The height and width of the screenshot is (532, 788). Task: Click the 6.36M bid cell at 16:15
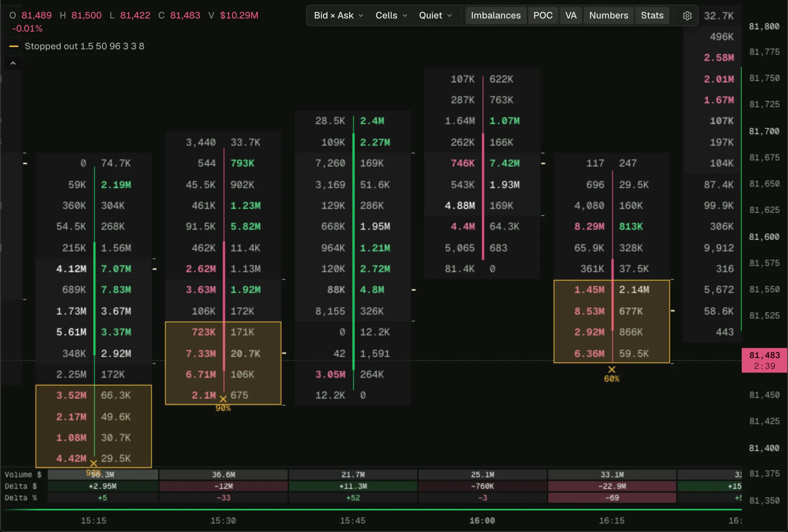click(x=589, y=354)
